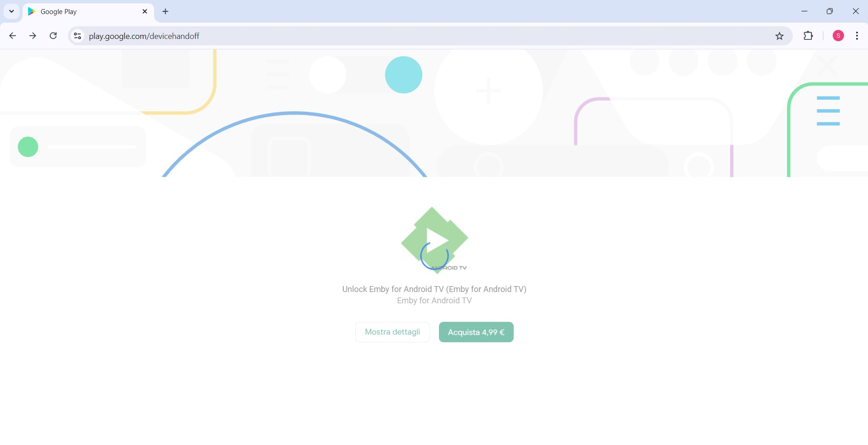This screenshot has height=445, width=868.
Task: Select the Google Play tab
Action: point(88,12)
